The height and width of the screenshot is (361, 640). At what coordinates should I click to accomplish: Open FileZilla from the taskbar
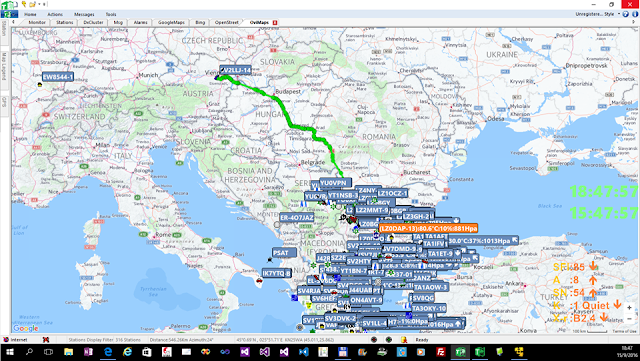441,352
